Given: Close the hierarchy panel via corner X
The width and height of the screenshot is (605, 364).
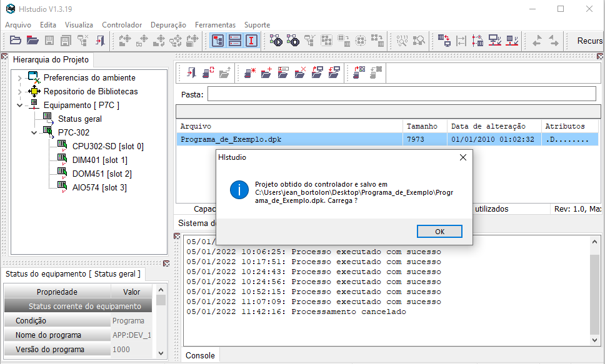Looking at the screenshot, I should pyautogui.click(x=4, y=56).
